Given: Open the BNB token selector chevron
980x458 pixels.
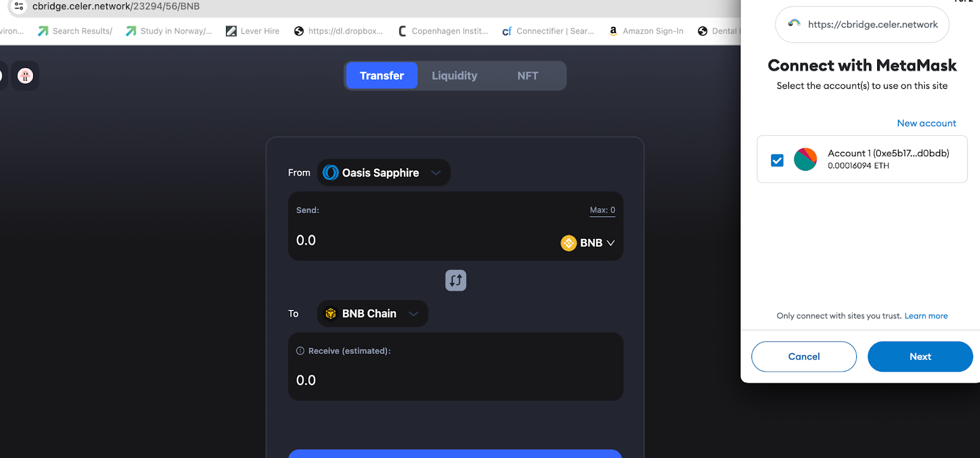Looking at the screenshot, I should [610, 243].
